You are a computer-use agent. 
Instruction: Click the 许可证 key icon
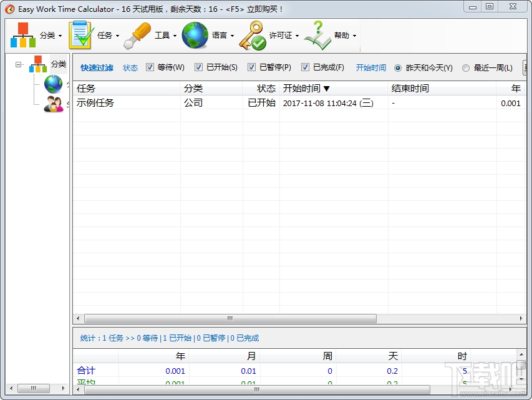[252, 36]
